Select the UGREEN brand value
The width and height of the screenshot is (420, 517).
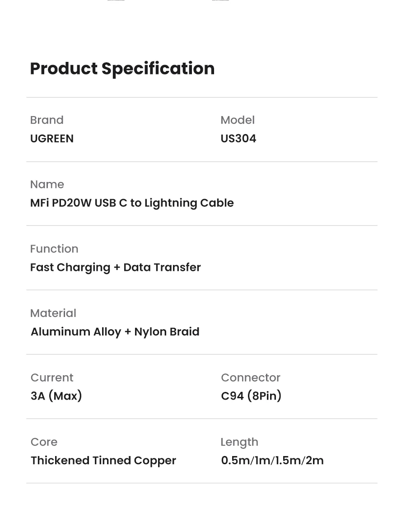click(51, 139)
